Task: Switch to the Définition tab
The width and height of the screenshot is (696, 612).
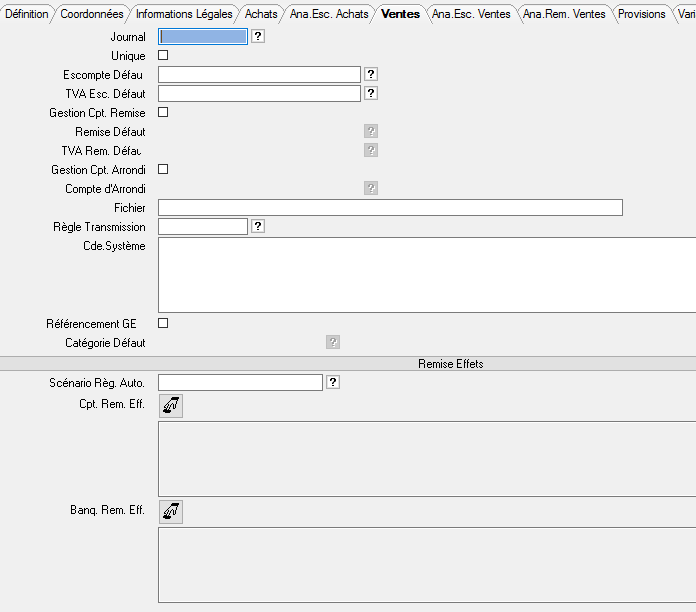Action: click(26, 14)
